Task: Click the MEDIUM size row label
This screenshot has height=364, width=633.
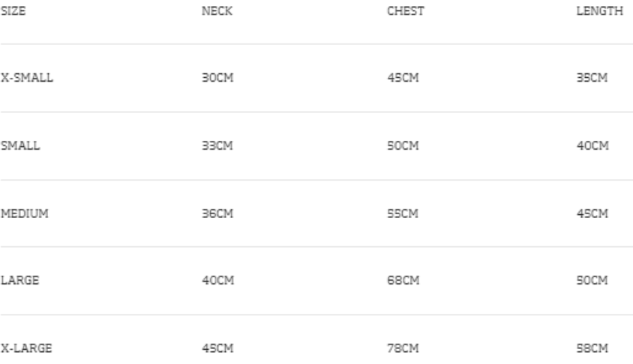Action: pyautogui.click(x=24, y=213)
